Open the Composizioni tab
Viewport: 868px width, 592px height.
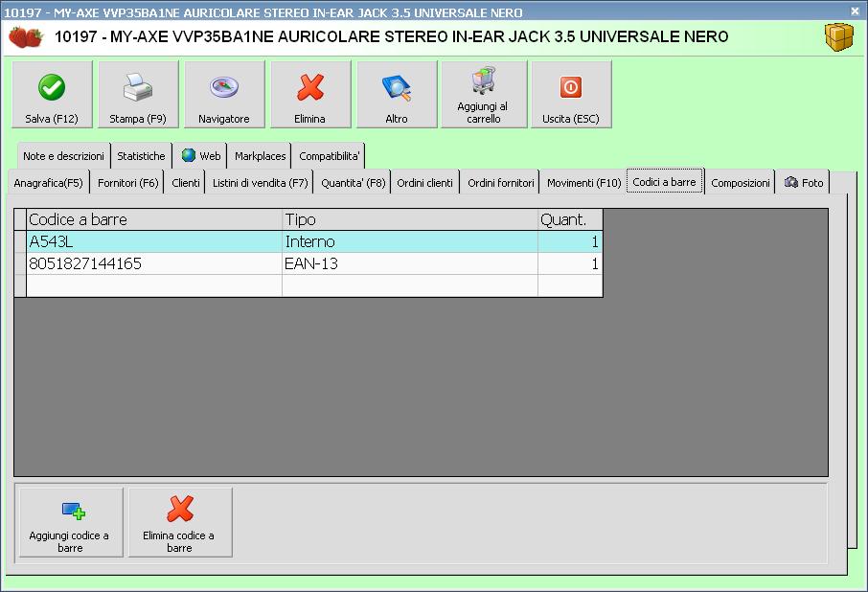[x=741, y=183]
